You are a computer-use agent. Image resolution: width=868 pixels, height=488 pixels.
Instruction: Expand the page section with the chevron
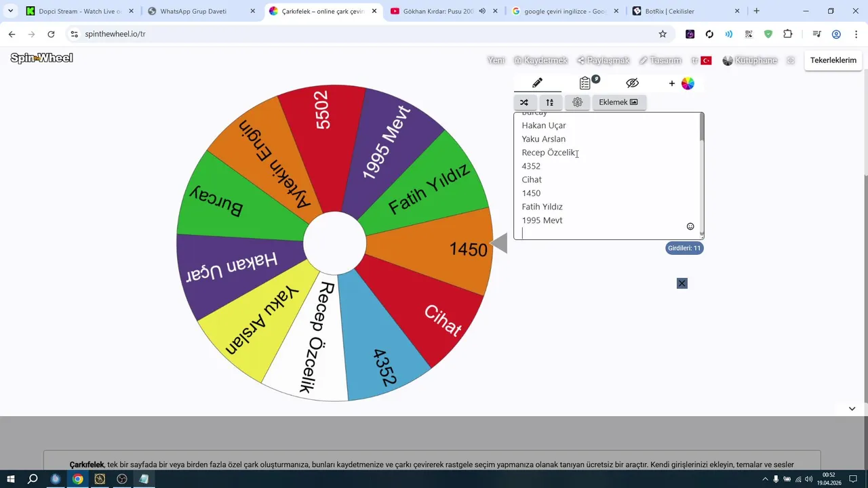point(852,409)
